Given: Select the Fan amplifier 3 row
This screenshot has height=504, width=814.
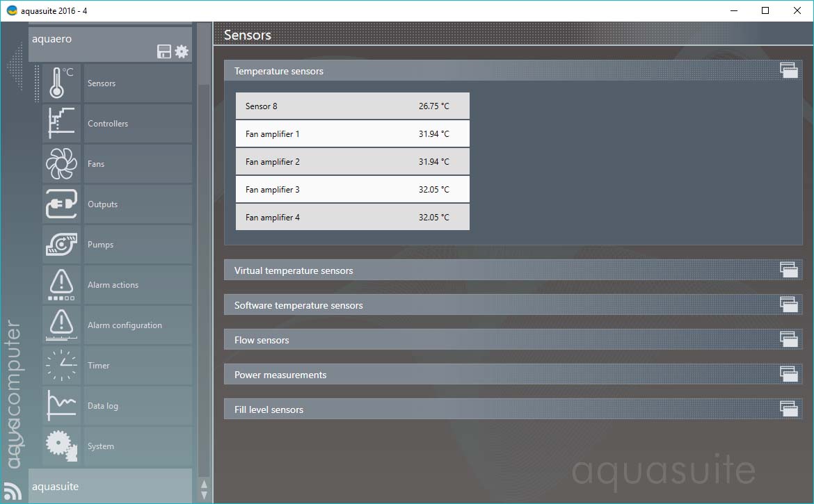Looking at the screenshot, I should coord(352,190).
